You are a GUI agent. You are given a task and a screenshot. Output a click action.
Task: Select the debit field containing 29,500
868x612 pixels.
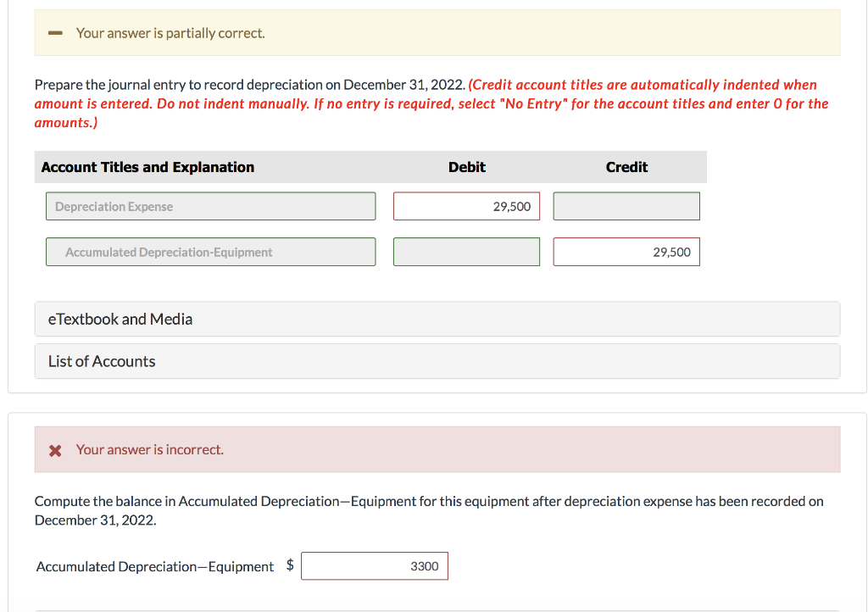point(466,206)
